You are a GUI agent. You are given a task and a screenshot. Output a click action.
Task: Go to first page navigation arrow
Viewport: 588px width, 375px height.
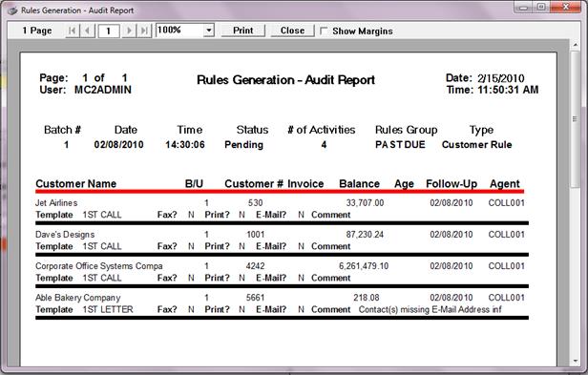point(73,31)
